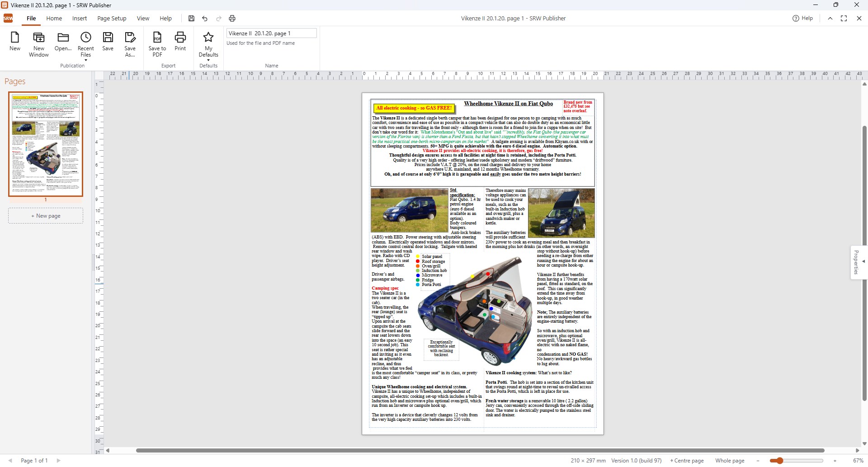Choose Save As in ribbon
This screenshot has width=868, height=467.
130,44
